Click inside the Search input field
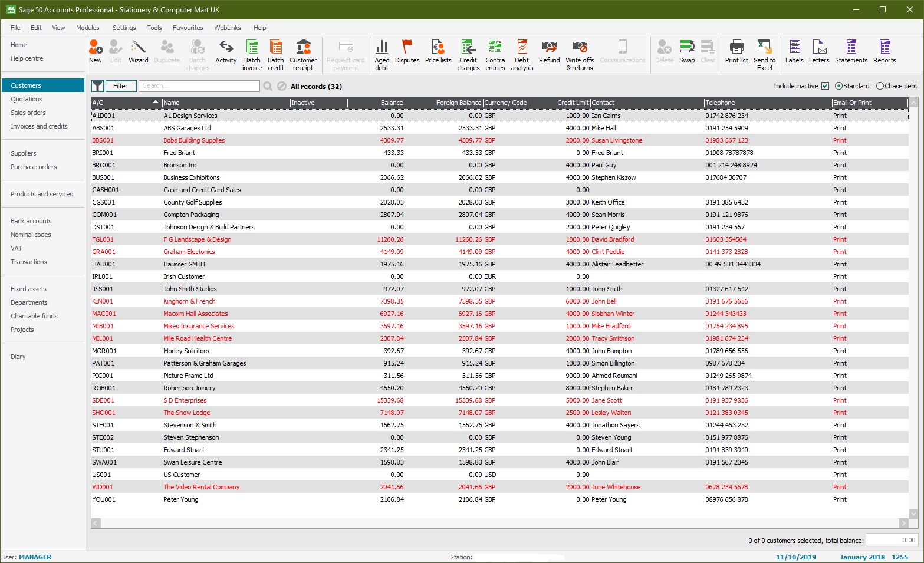 pyautogui.click(x=199, y=86)
